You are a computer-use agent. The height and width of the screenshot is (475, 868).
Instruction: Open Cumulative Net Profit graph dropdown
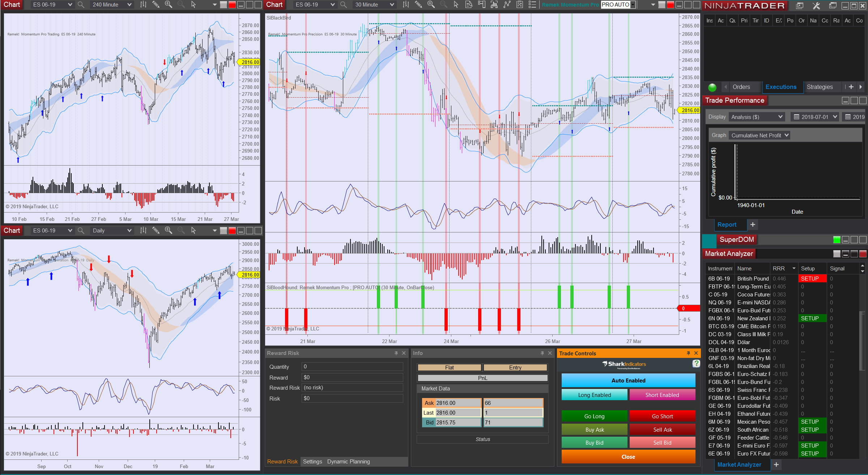pyautogui.click(x=759, y=135)
